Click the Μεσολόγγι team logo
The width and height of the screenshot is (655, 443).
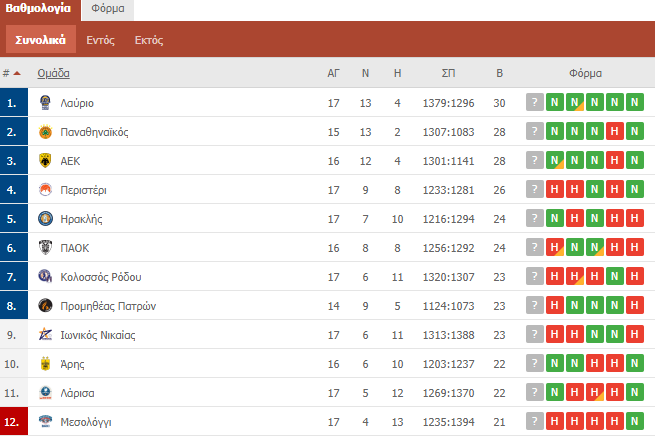click(45, 421)
